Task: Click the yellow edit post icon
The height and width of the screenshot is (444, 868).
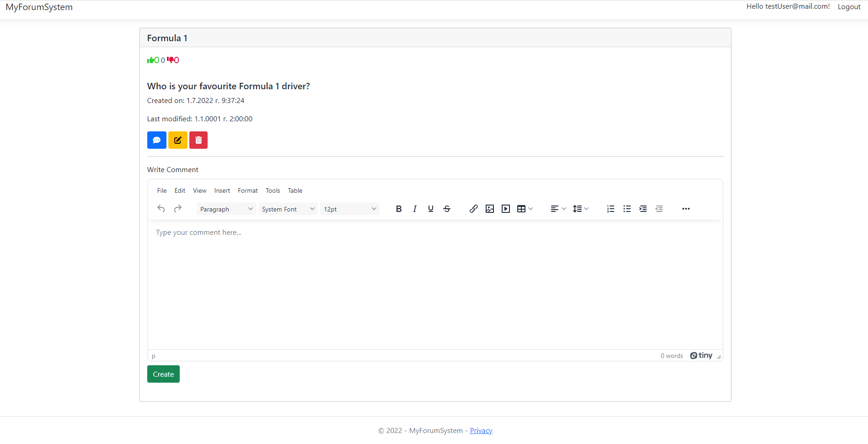Action: coord(177,140)
